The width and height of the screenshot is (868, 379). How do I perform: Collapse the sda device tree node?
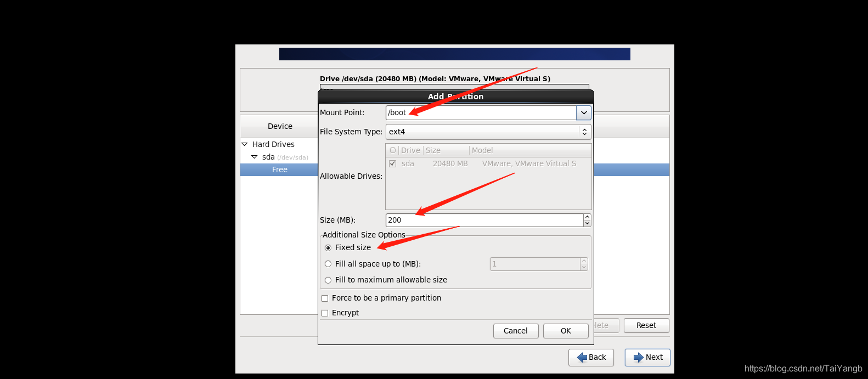(x=254, y=157)
